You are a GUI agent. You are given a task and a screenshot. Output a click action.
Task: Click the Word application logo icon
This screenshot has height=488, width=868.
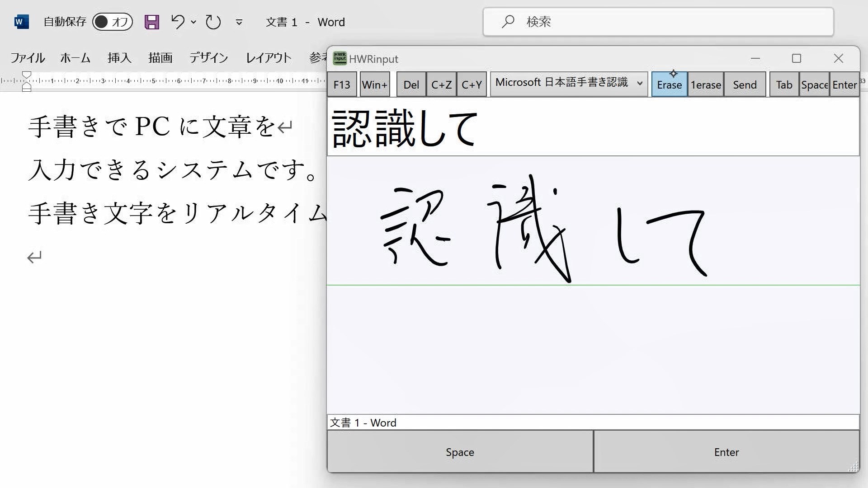(x=21, y=22)
